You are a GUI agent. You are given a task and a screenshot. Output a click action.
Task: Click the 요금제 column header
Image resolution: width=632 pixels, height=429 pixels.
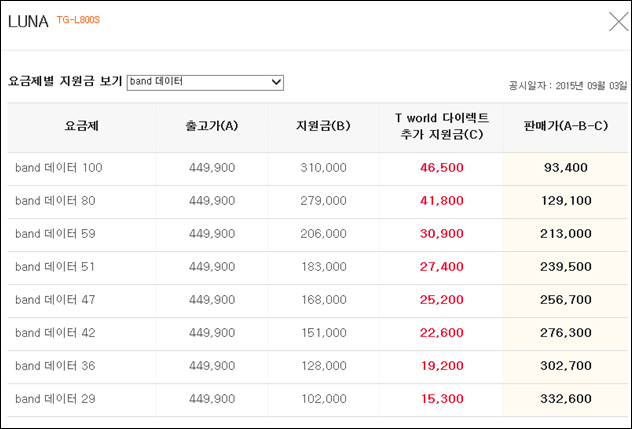point(82,126)
